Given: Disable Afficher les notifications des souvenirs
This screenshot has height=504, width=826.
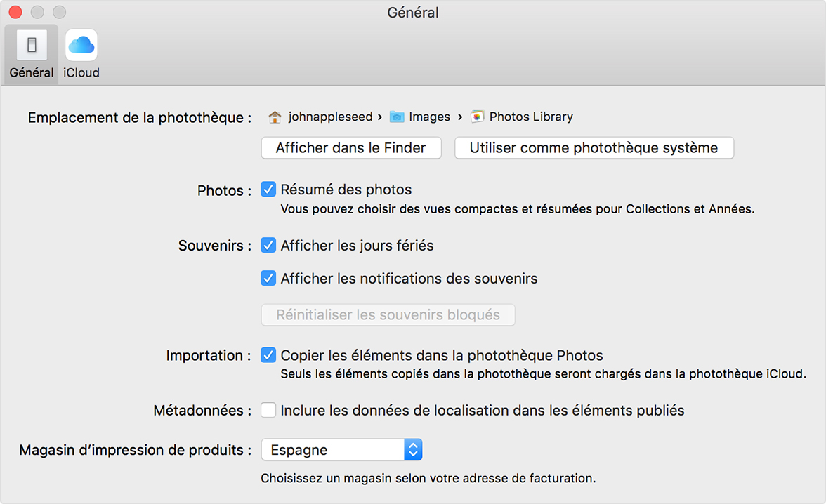Looking at the screenshot, I should pos(268,278).
